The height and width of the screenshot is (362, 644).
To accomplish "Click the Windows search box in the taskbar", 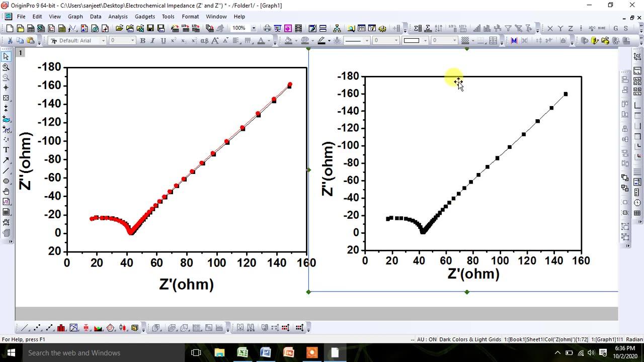I will pos(75,352).
